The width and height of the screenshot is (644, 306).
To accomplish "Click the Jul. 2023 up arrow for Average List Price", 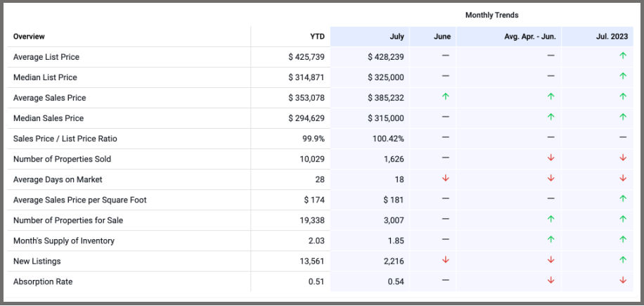I will (623, 56).
